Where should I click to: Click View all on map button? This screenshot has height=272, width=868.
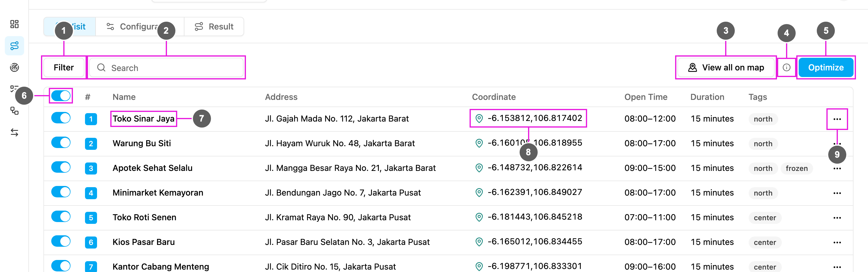coord(726,68)
